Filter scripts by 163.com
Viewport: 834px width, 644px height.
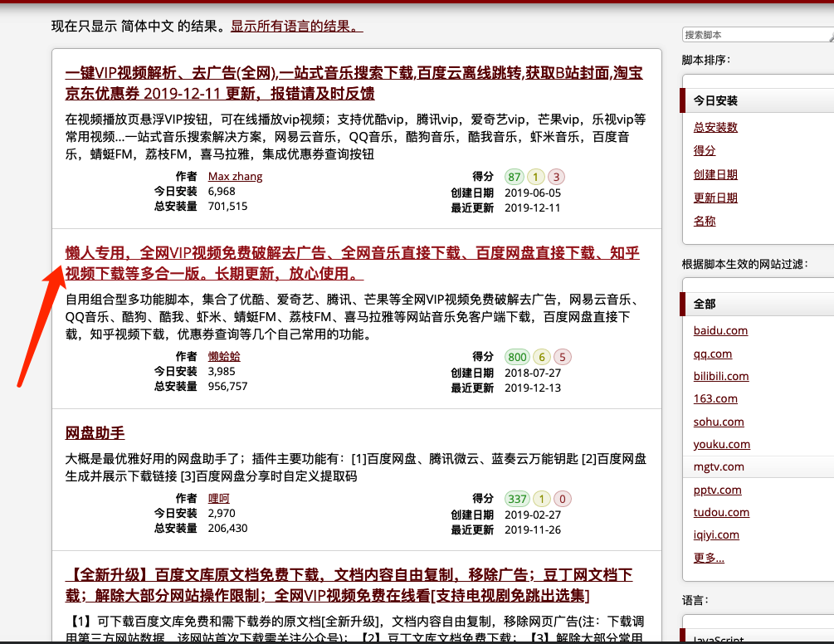click(715, 399)
